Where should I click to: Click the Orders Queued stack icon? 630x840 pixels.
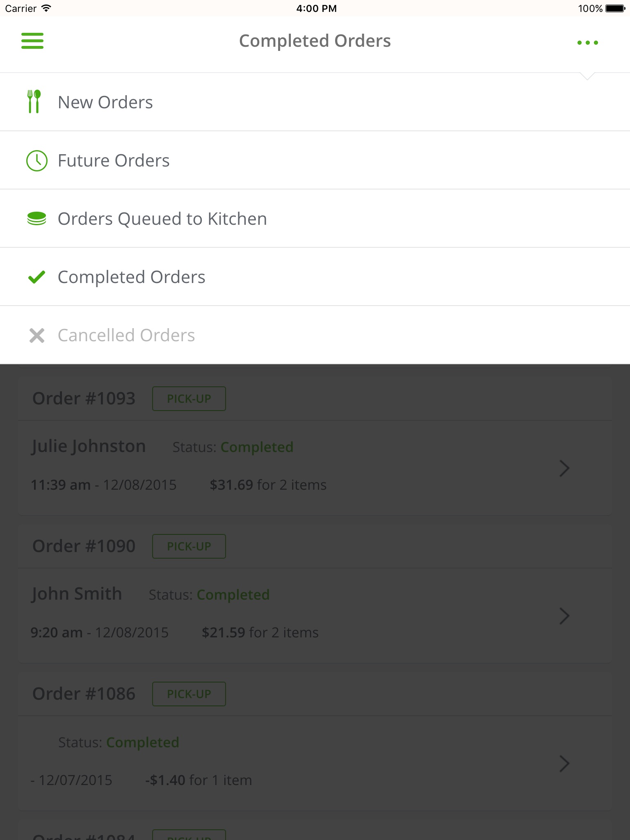(x=37, y=219)
